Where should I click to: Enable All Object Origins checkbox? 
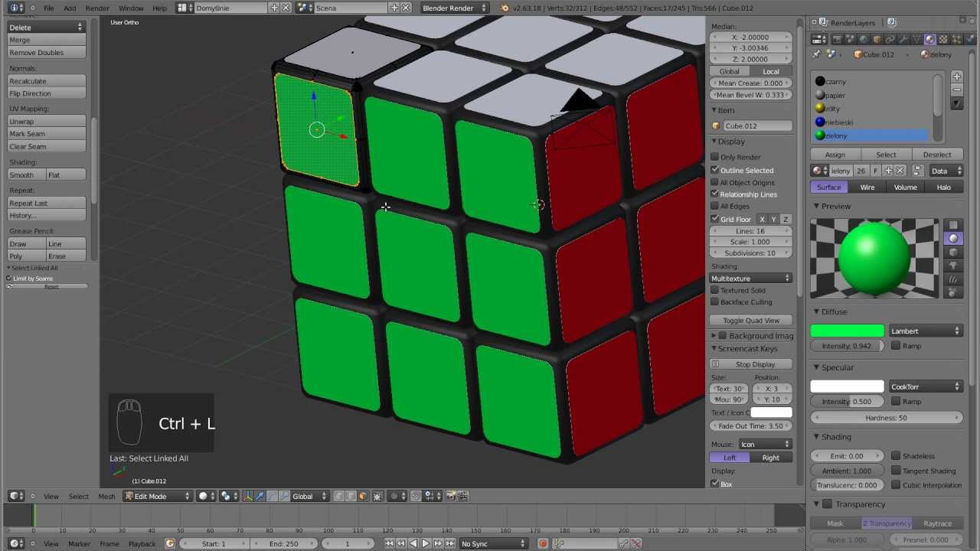[715, 182]
